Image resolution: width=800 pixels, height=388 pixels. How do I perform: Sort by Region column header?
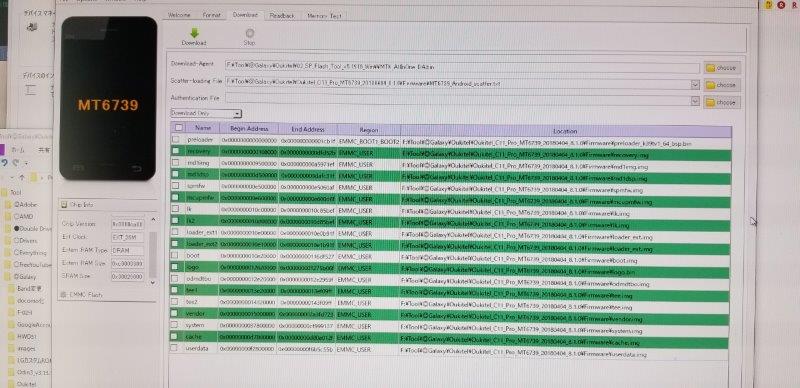(x=368, y=130)
